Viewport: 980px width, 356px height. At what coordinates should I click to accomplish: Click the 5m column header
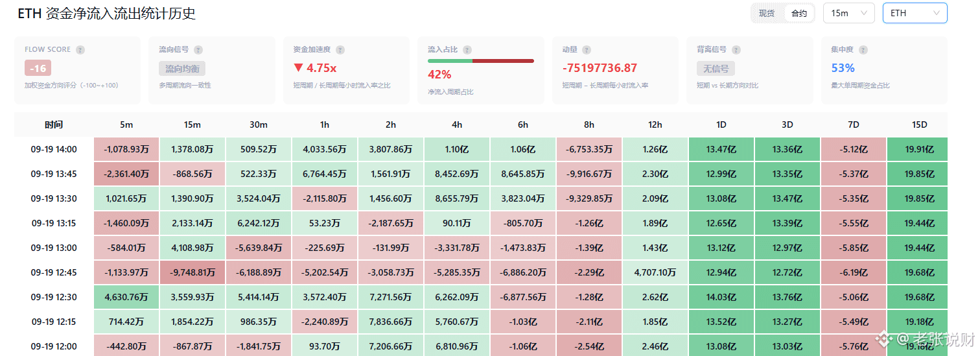(x=126, y=125)
